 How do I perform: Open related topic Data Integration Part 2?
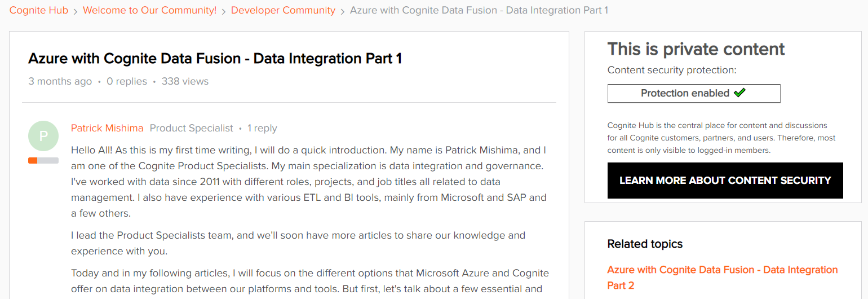[x=723, y=278]
